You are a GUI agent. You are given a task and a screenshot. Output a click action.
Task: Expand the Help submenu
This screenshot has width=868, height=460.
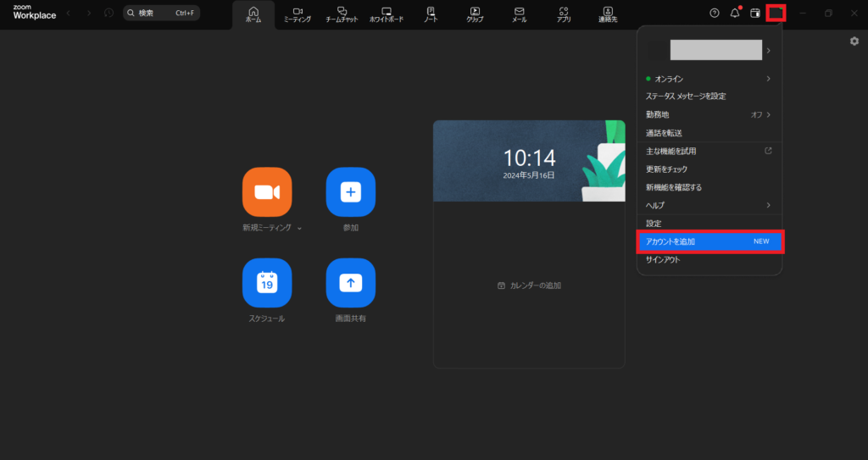click(x=768, y=205)
